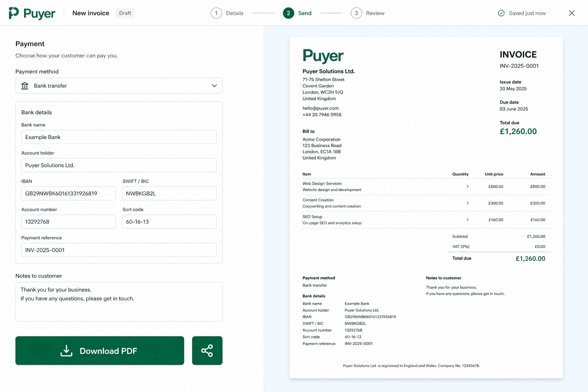
Task: Click the company registration footer text
Action: (411, 366)
